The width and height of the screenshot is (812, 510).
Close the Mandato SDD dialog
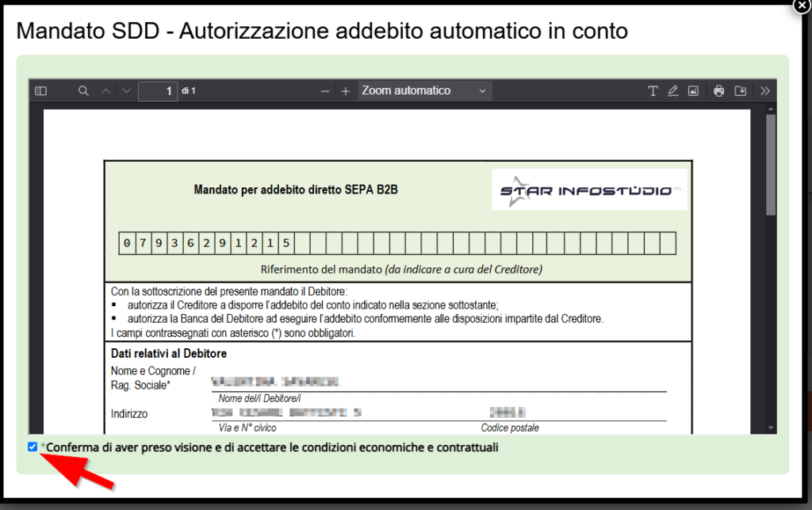pyautogui.click(x=802, y=6)
